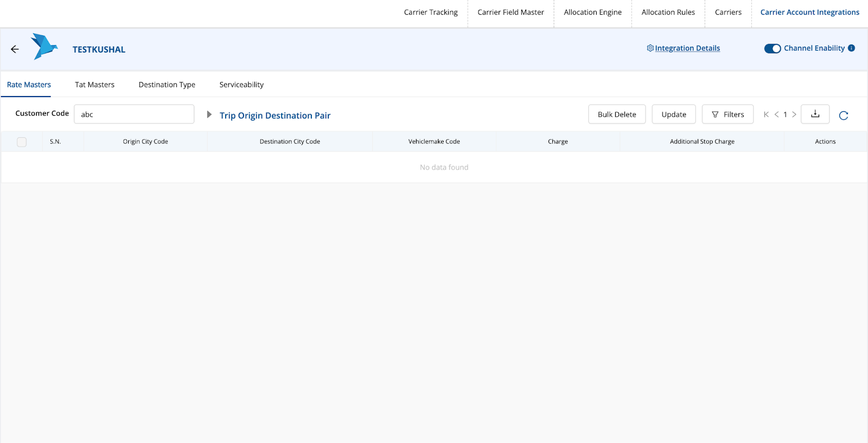868x443 pixels.
Task: Open the Filters options
Action: [x=727, y=115]
